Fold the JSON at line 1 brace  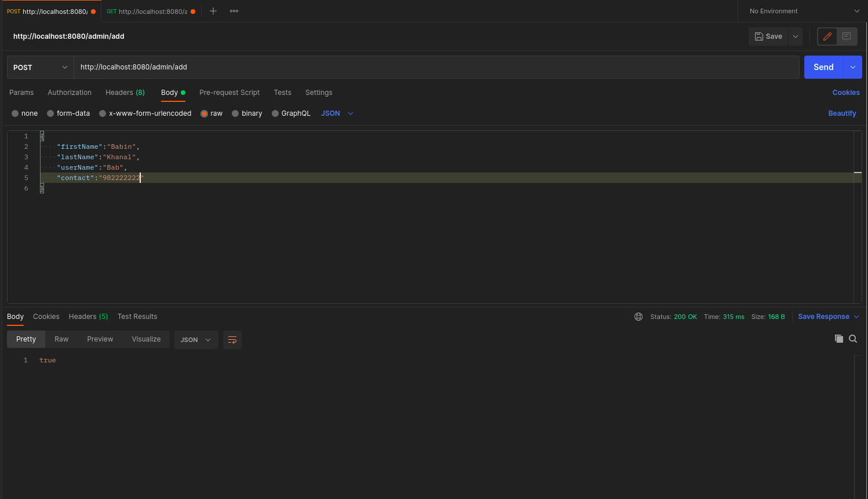[x=42, y=136]
